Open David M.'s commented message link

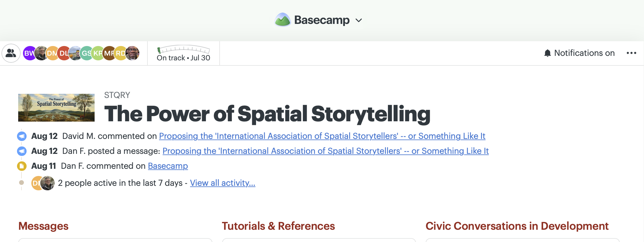point(322,136)
